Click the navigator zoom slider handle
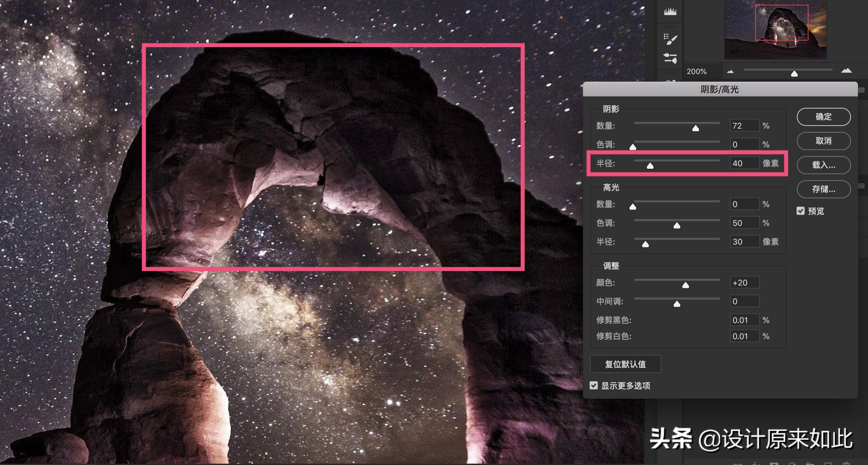 click(794, 74)
